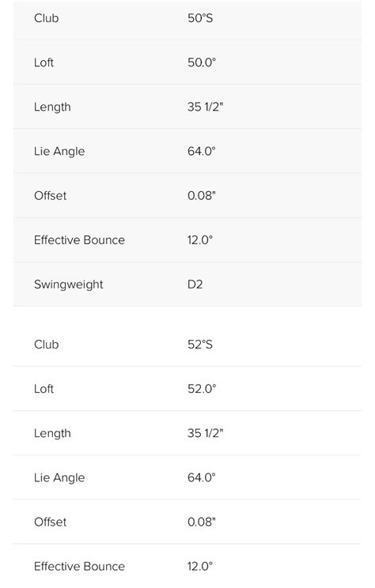
Task: Select the first 0.08" offset value
Action: pos(202,195)
